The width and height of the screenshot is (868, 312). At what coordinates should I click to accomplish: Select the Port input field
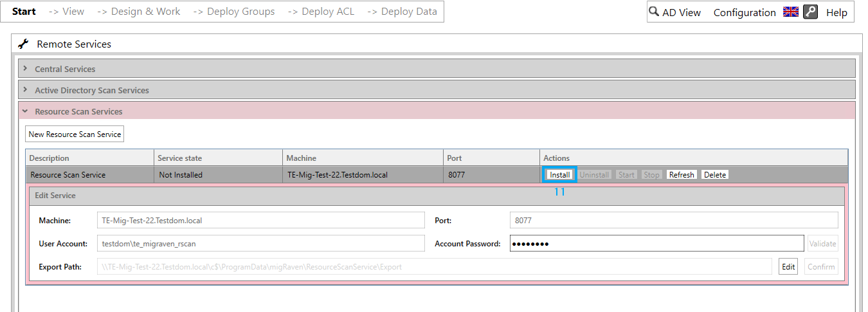pyautogui.click(x=674, y=220)
